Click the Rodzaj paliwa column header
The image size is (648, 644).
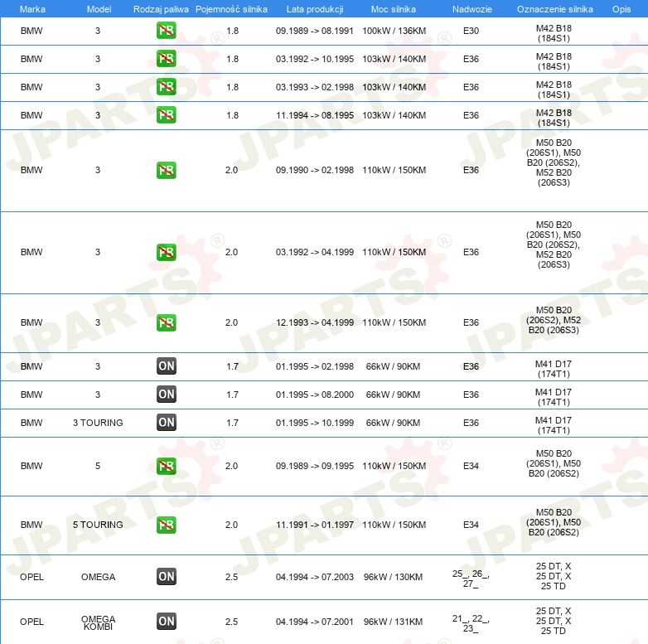(161, 9)
